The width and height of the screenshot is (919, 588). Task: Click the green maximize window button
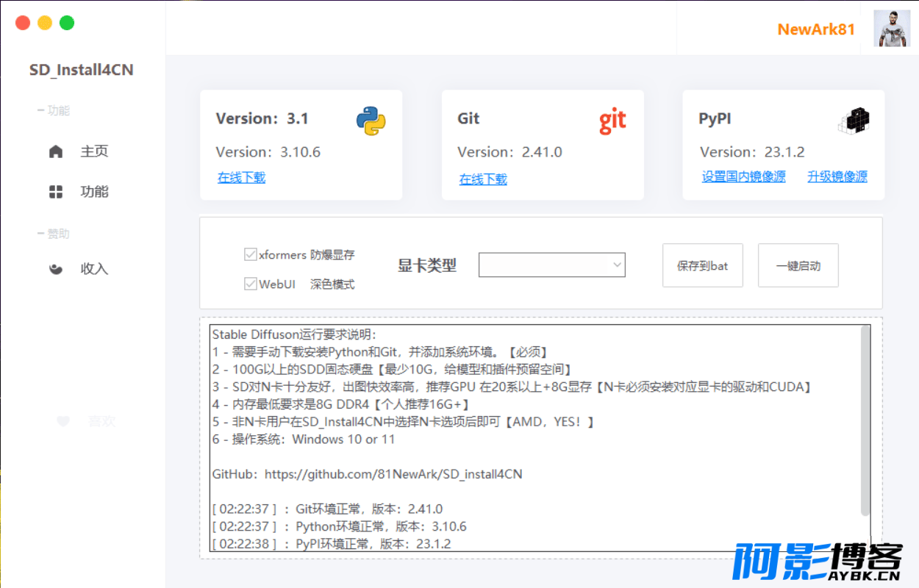click(x=67, y=23)
